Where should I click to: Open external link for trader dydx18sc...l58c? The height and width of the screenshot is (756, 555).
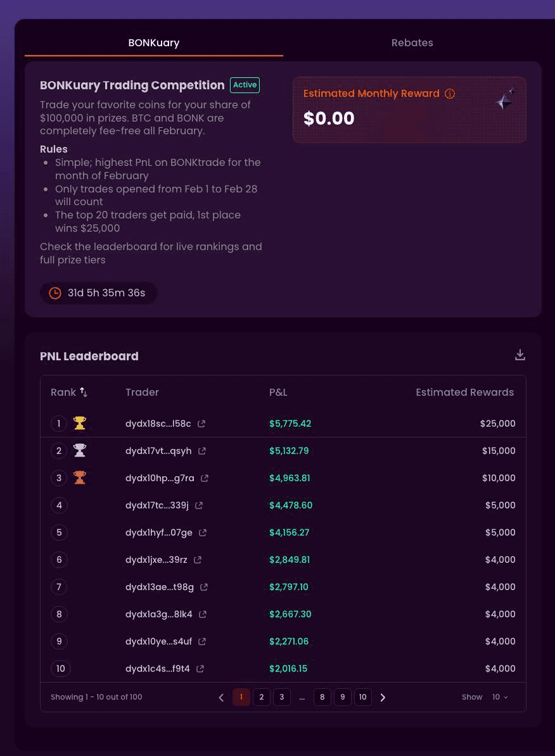pos(201,424)
